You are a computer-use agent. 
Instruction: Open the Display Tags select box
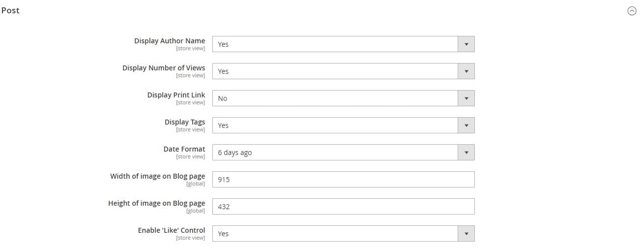343,125
